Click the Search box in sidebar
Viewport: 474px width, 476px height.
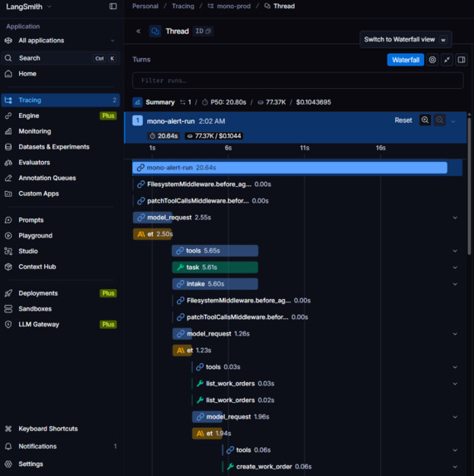pos(60,58)
